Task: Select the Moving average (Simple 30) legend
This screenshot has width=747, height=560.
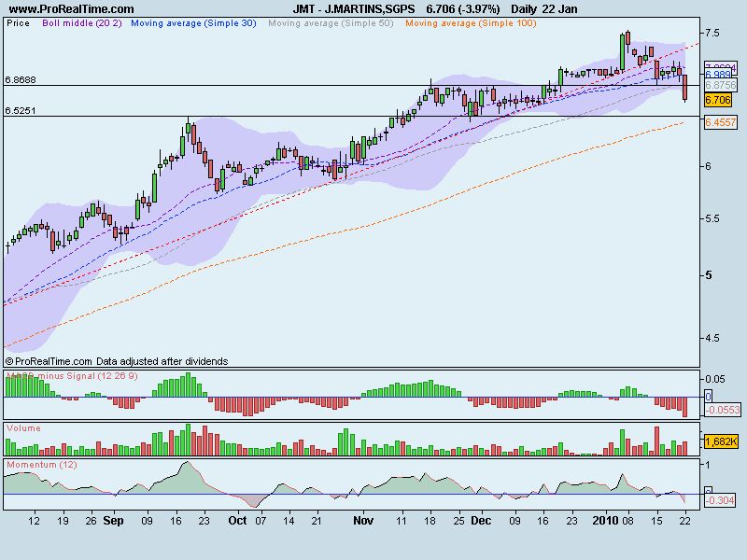Action: [193, 23]
